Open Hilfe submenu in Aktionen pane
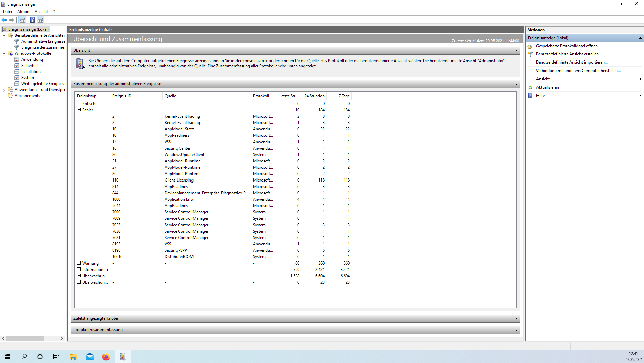This screenshot has height=363, width=644. 585,96
